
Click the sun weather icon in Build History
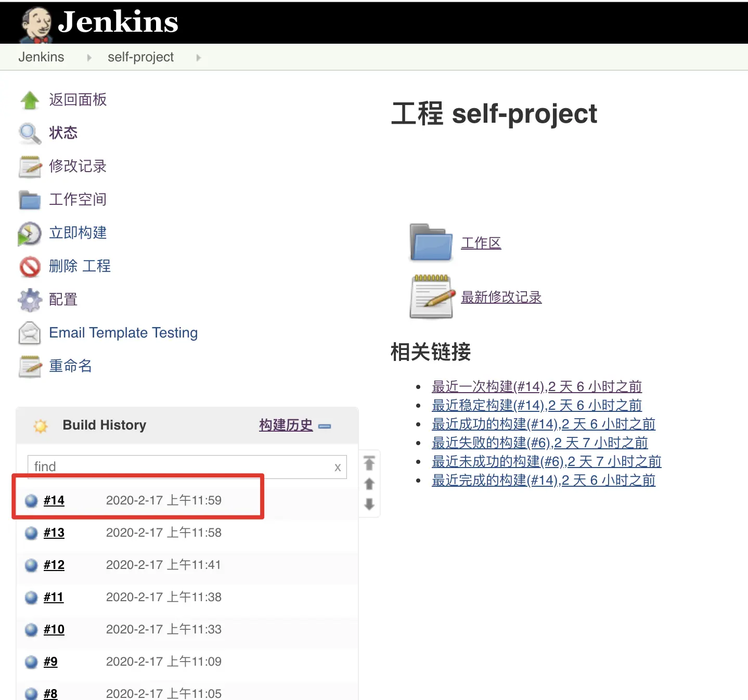pos(40,426)
